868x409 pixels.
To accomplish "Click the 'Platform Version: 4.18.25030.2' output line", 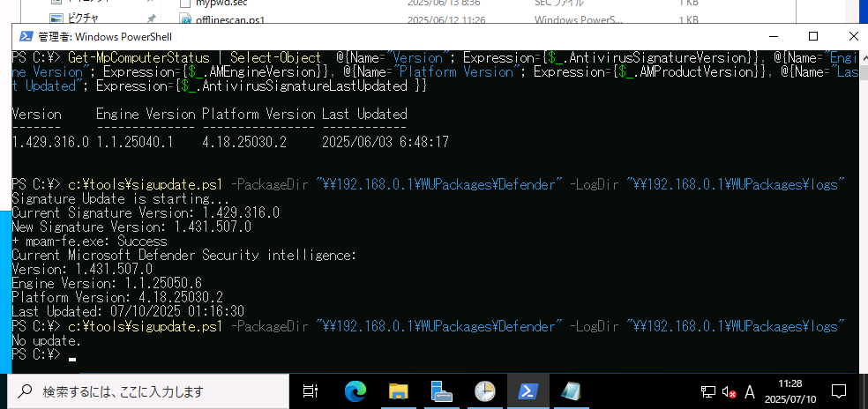I will pyautogui.click(x=117, y=297).
